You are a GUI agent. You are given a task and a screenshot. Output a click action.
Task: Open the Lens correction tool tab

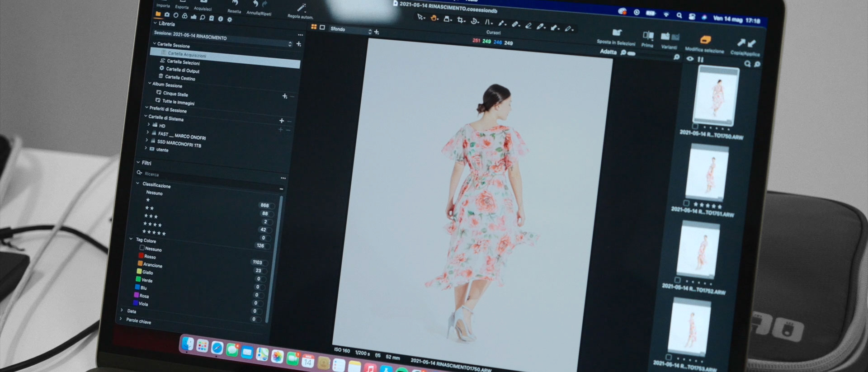(x=176, y=15)
